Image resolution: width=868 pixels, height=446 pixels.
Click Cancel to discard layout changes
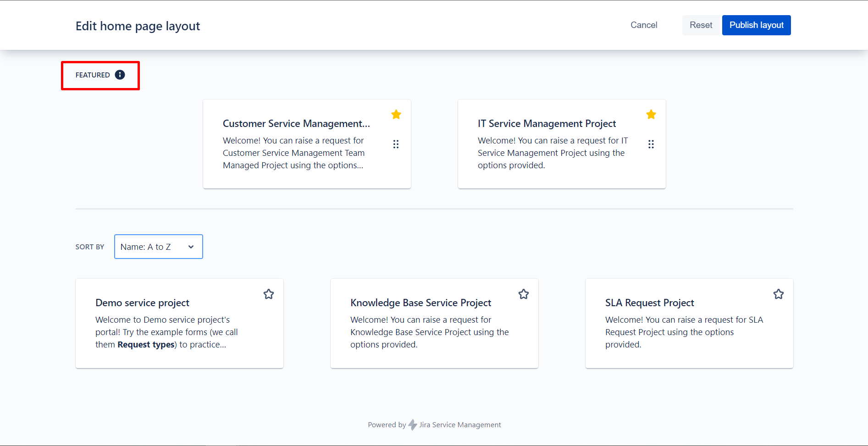click(644, 25)
